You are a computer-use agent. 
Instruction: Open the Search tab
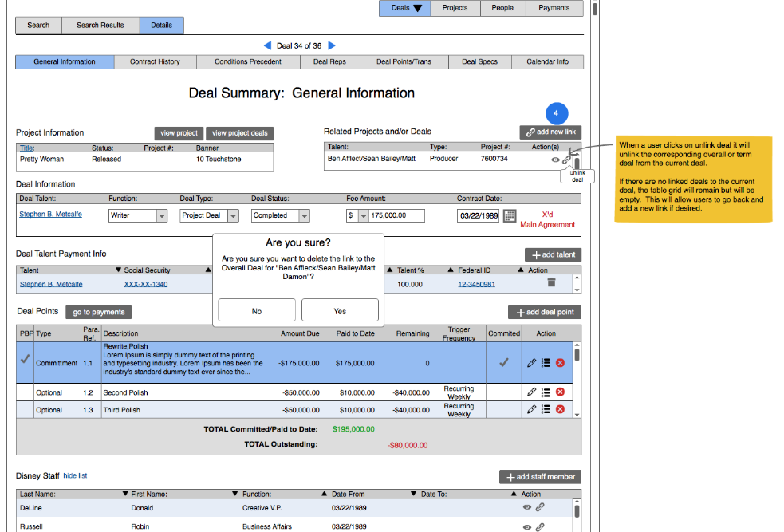38,25
